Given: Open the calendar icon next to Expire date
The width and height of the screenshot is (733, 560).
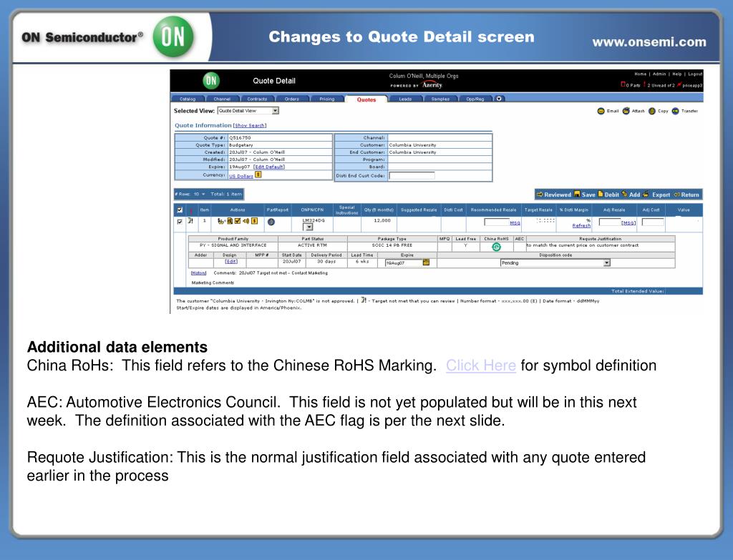Looking at the screenshot, I should [x=426, y=262].
